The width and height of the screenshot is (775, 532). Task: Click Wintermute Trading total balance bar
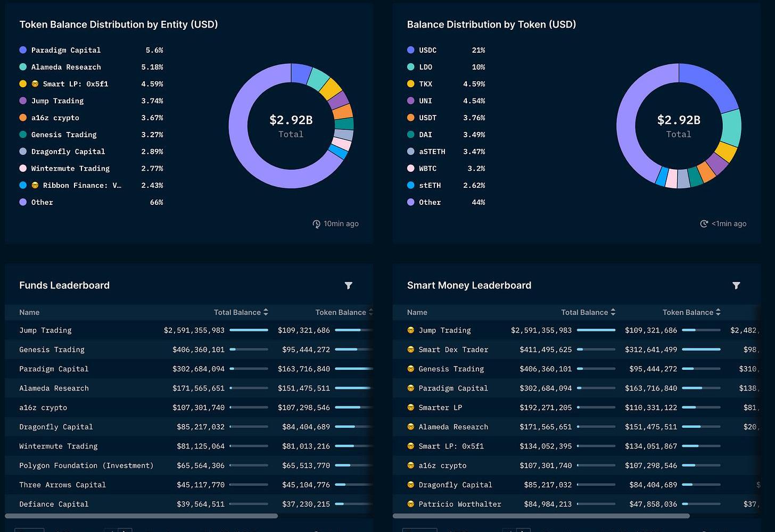[249, 446]
